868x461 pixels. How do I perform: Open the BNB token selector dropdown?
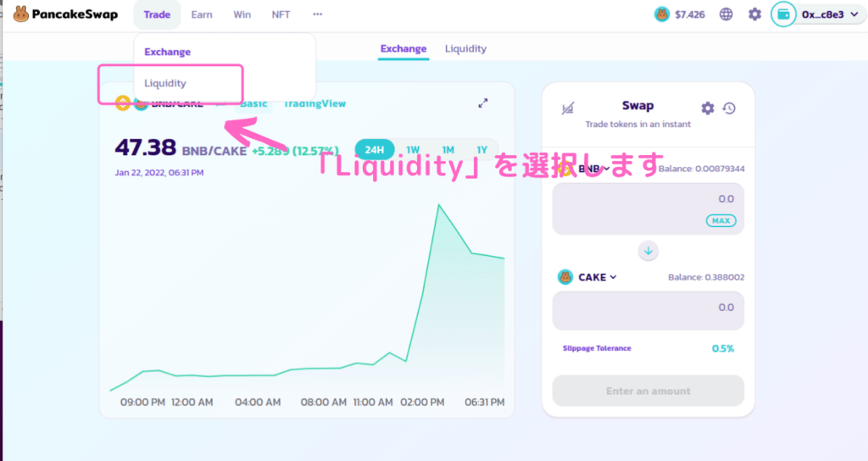[x=594, y=169]
